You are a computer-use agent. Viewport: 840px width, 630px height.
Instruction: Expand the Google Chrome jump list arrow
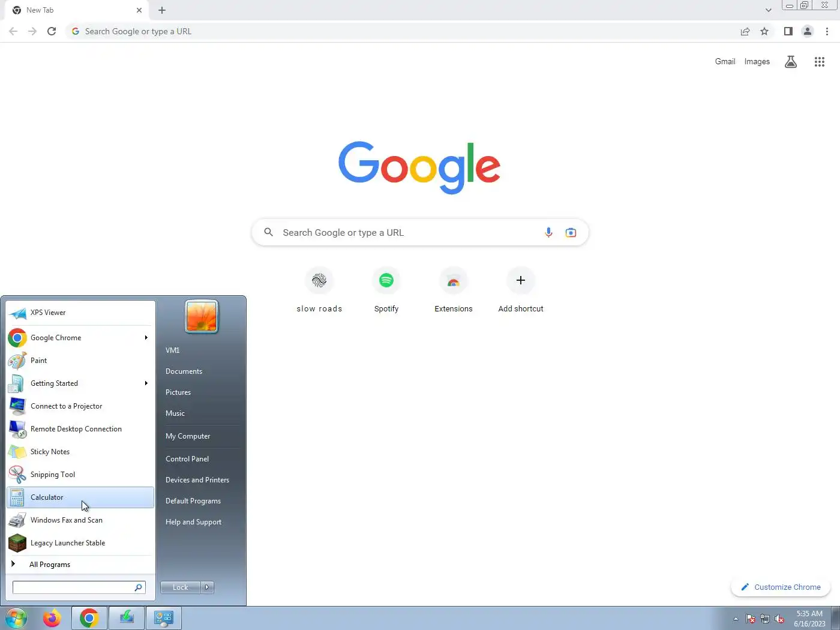pos(146,338)
